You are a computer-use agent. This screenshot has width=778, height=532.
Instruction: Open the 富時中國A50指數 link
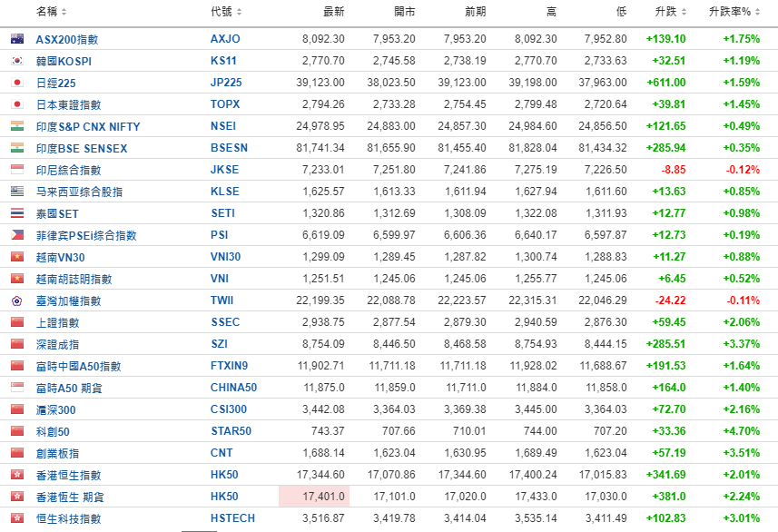coord(78,366)
